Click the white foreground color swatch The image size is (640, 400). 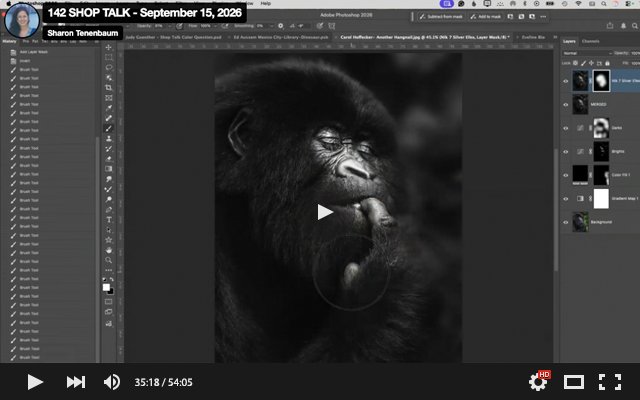coord(106,287)
